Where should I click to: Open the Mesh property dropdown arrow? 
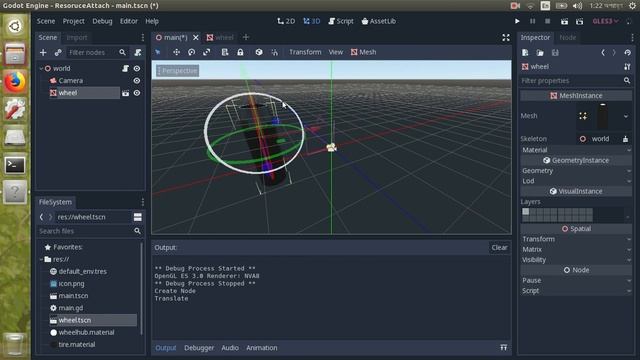626,116
